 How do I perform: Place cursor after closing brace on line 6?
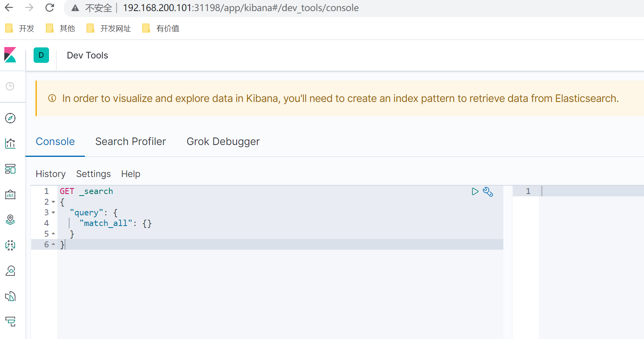coord(65,245)
